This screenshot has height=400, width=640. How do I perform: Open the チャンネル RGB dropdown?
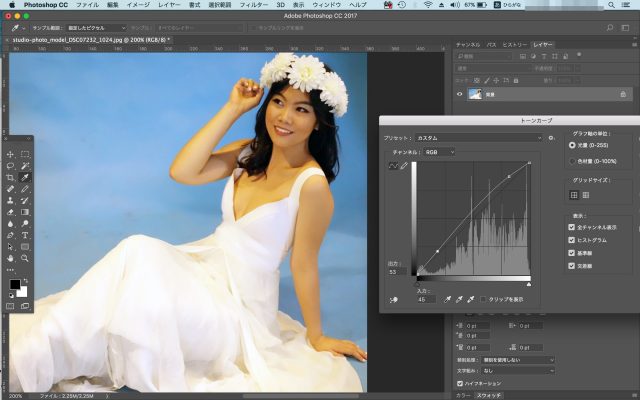click(439, 151)
